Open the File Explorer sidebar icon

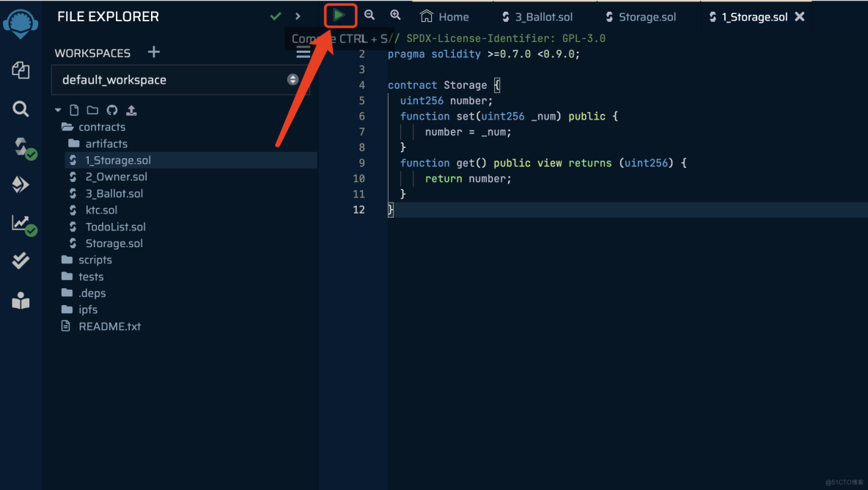tap(21, 70)
